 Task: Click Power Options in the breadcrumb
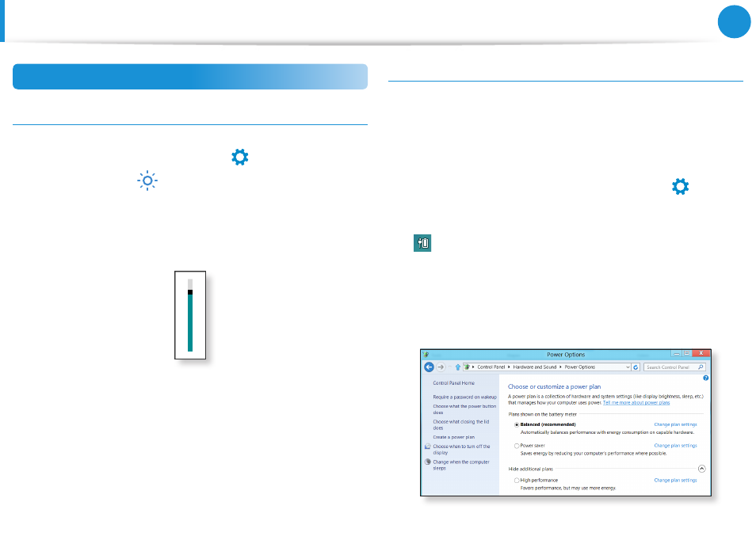click(x=579, y=367)
